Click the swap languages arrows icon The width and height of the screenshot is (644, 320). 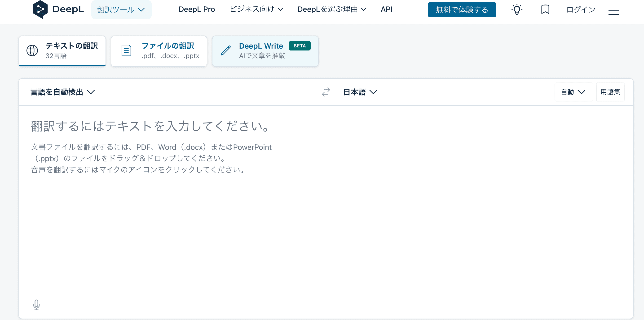[326, 92]
